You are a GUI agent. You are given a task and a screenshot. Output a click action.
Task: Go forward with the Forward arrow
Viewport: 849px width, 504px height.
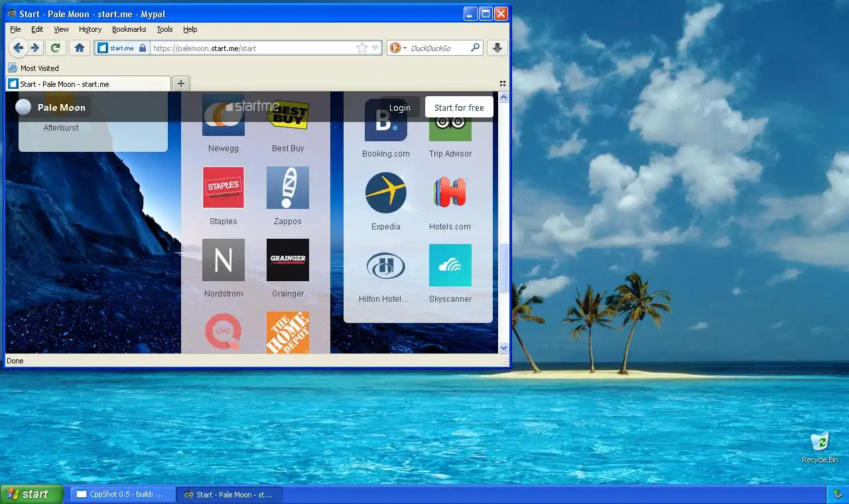[35, 48]
